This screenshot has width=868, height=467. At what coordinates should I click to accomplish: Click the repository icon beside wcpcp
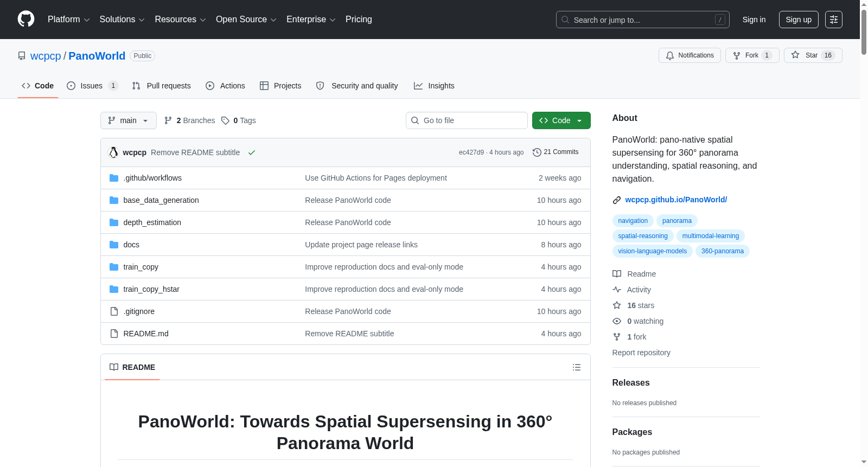tap(22, 56)
